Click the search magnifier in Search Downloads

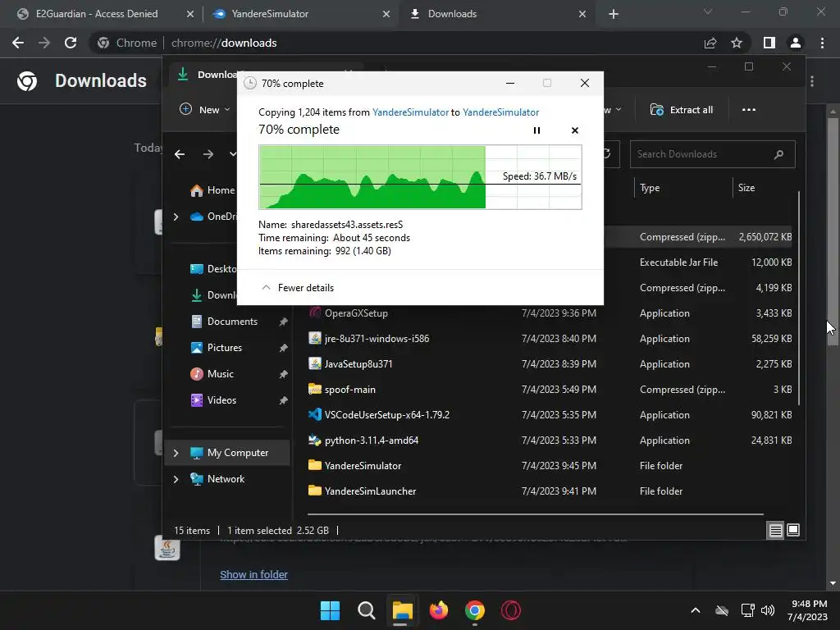[x=778, y=154]
